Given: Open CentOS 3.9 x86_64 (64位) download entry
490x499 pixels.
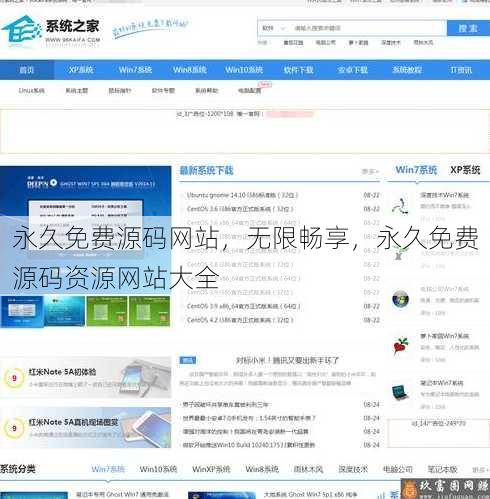Looking at the screenshot, I should (x=243, y=306).
